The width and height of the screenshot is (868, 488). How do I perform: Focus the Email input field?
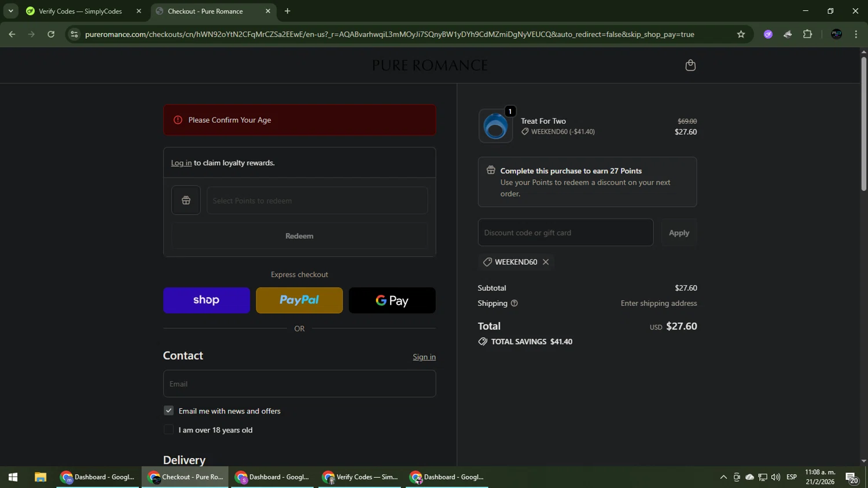(x=299, y=384)
